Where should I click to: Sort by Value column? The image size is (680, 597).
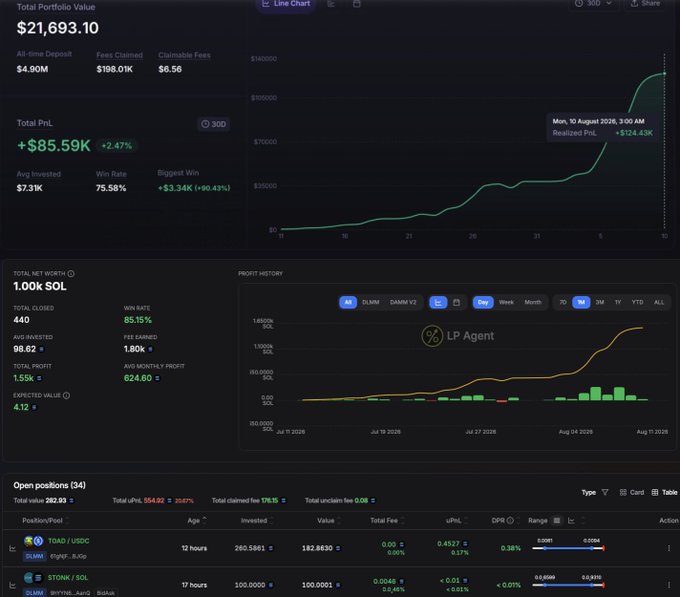tap(329, 520)
